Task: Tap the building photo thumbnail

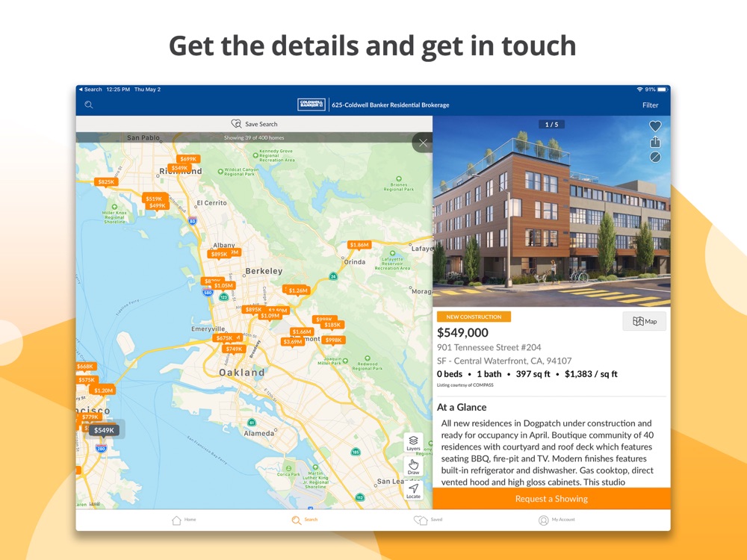Action: (x=551, y=211)
